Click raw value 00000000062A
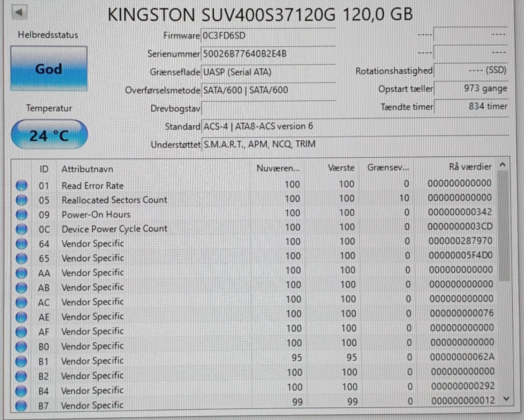The height and width of the screenshot is (420, 524). pyautogui.click(x=462, y=357)
